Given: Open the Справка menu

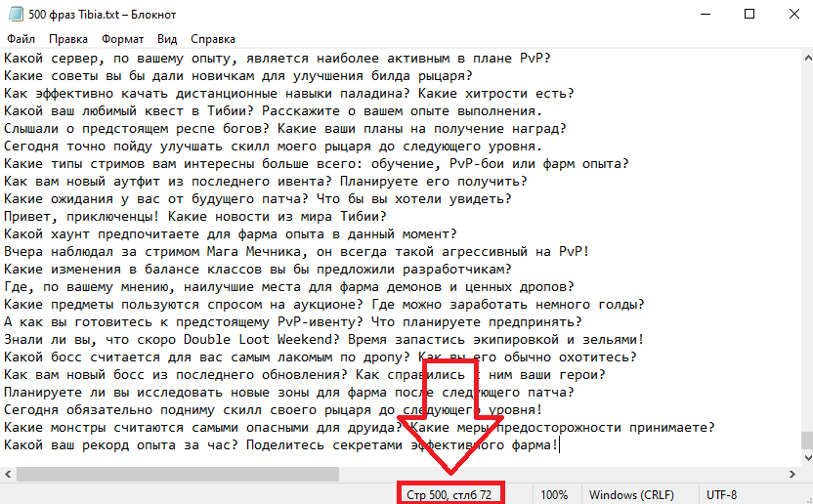Looking at the screenshot, I should pos(213,39).
